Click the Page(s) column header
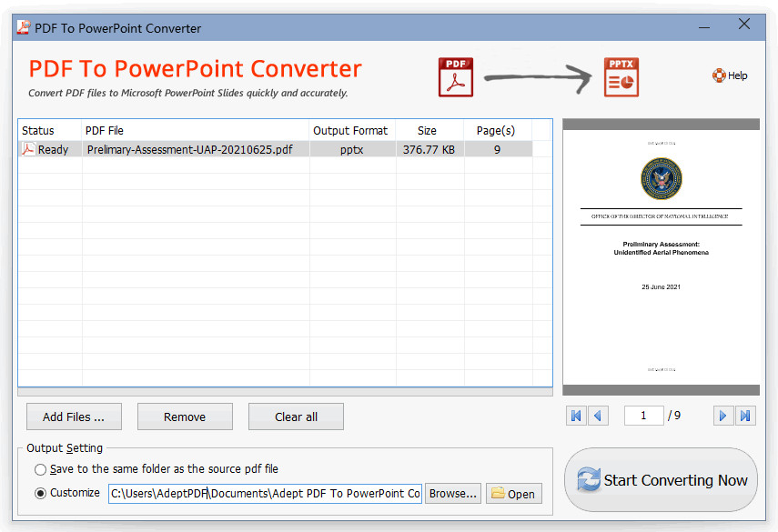This screenshot has width=778, height=532. (x=498, y=130)
